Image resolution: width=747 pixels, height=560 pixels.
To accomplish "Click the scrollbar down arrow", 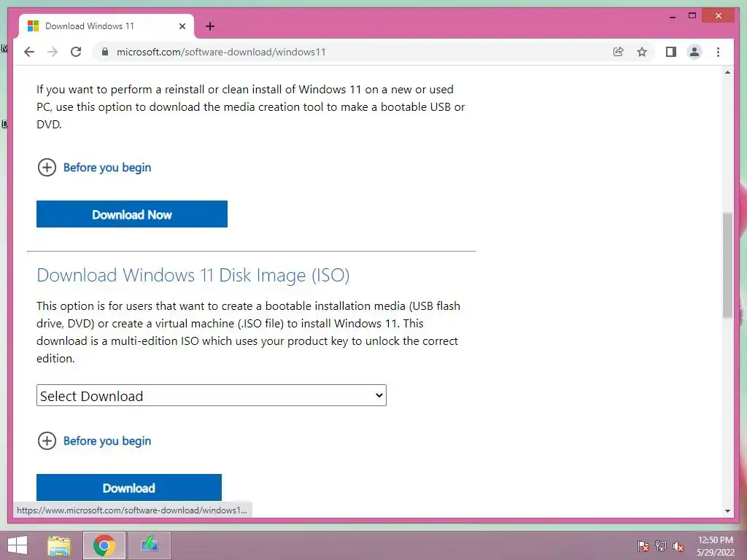I will coord(727,511).
